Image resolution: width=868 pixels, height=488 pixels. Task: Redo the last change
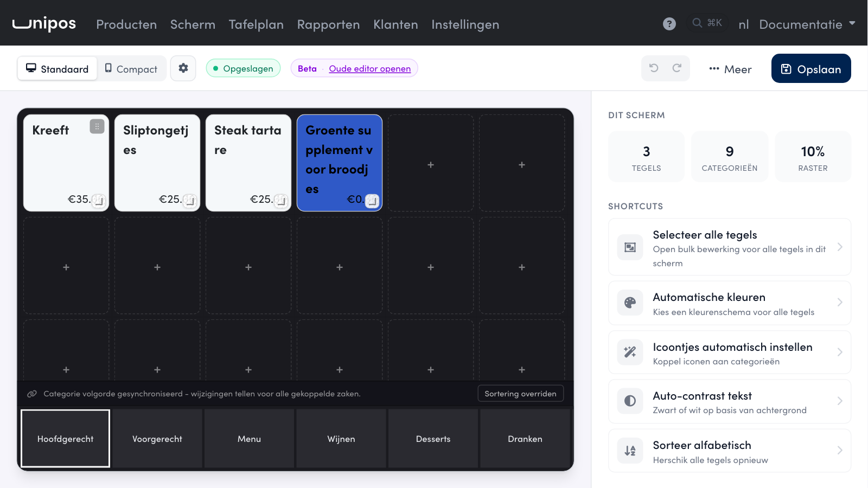677,68
